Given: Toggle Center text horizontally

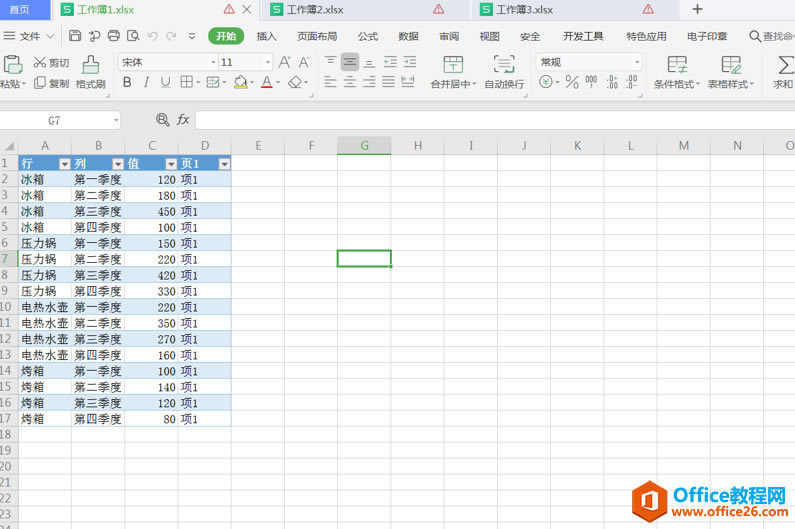Looking at the screenshot, I should click(349, 82).
